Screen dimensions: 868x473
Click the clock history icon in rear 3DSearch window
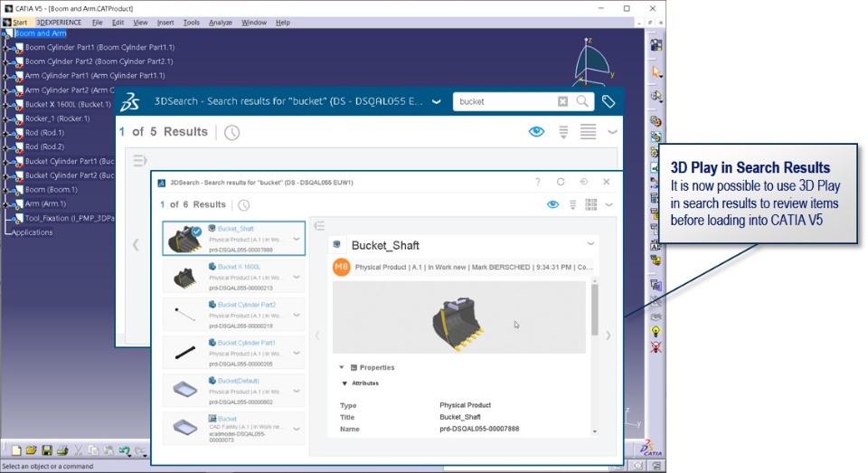pos(231,132)
